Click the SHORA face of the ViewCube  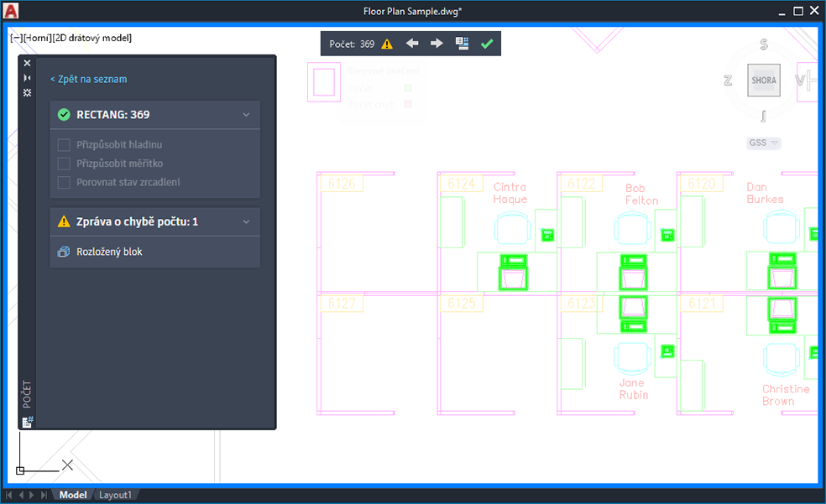(x=763, y=81)
